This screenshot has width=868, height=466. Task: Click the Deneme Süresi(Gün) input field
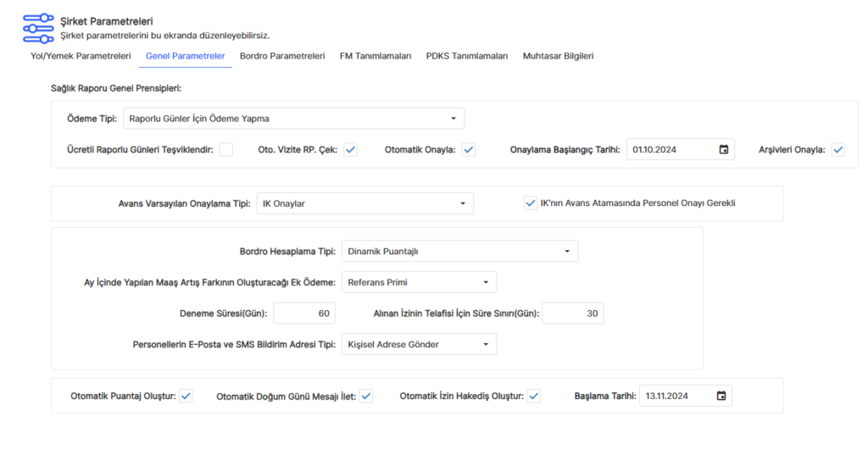303,313
